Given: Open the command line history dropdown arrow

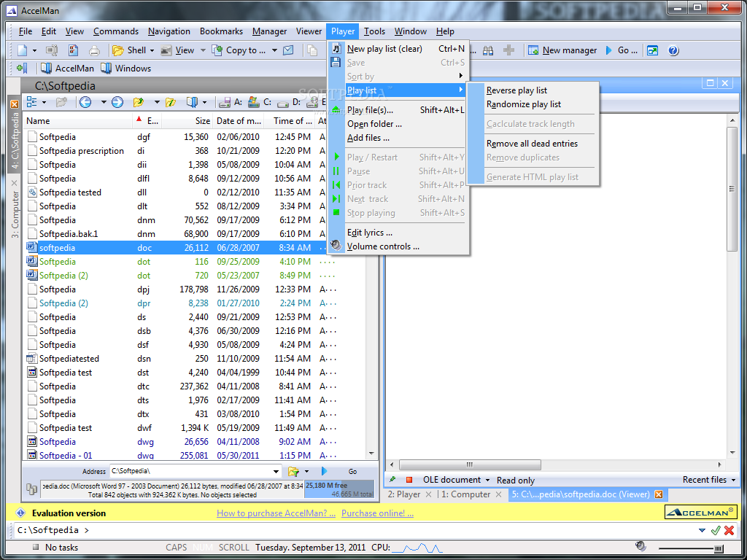Looking at the screenshot, I should (x=702, y=531).
